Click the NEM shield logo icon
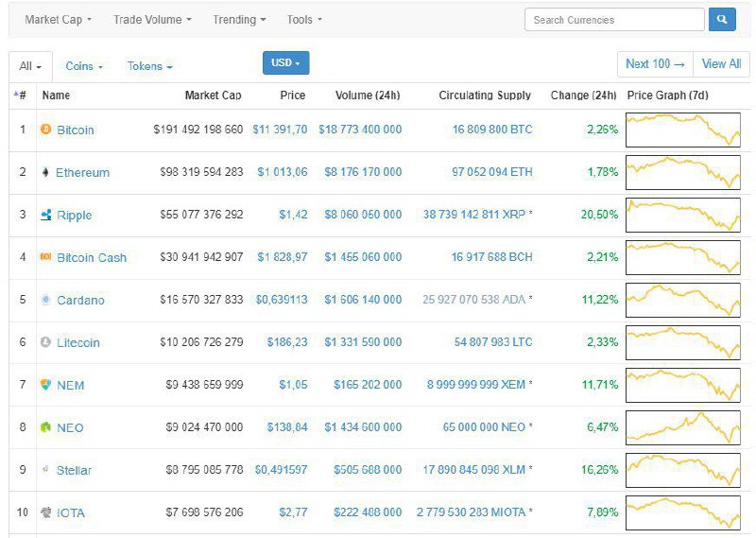Image resolution: width=756 pixels, height=538 pixels. (x=45, y=385)
